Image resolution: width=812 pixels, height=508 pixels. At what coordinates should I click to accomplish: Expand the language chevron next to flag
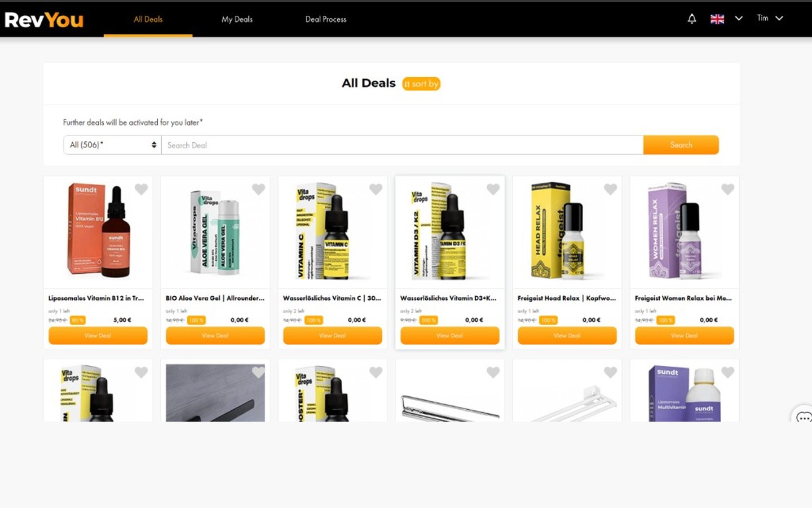[739, 19]
